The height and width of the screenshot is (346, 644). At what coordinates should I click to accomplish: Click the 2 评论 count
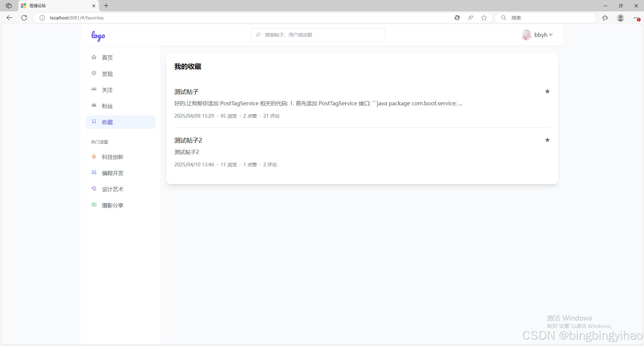point(270,165)
